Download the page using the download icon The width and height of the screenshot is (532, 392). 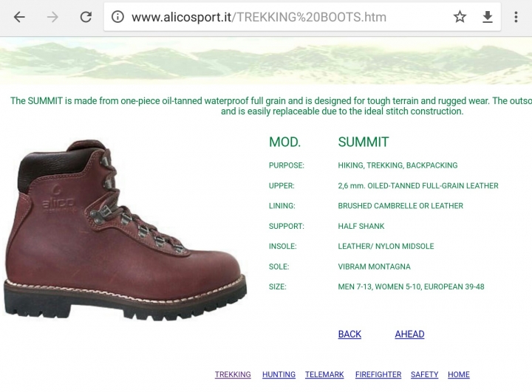488,17
